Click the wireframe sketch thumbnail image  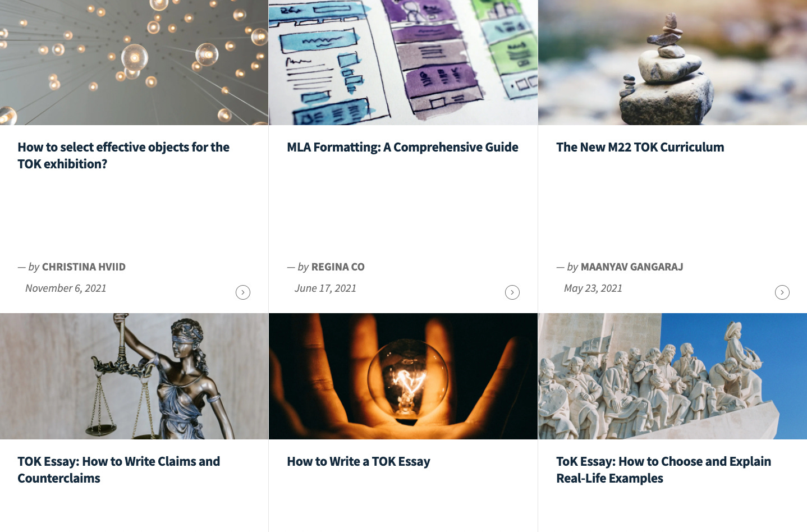403,62
